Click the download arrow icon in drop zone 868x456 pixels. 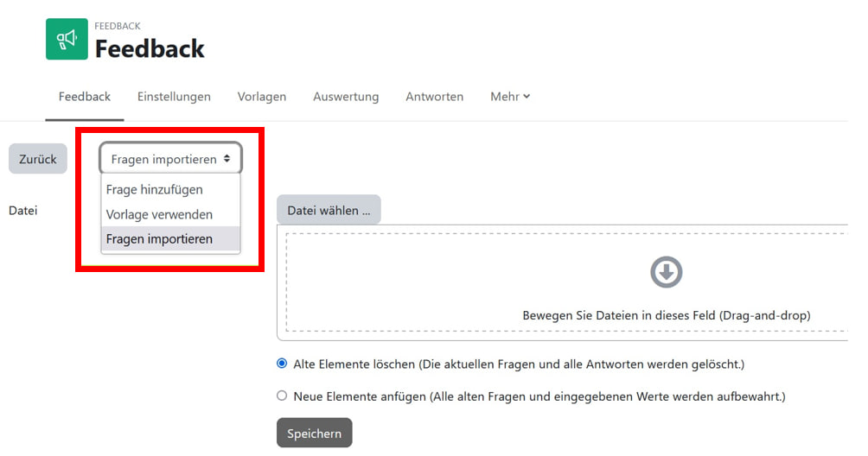666,272
